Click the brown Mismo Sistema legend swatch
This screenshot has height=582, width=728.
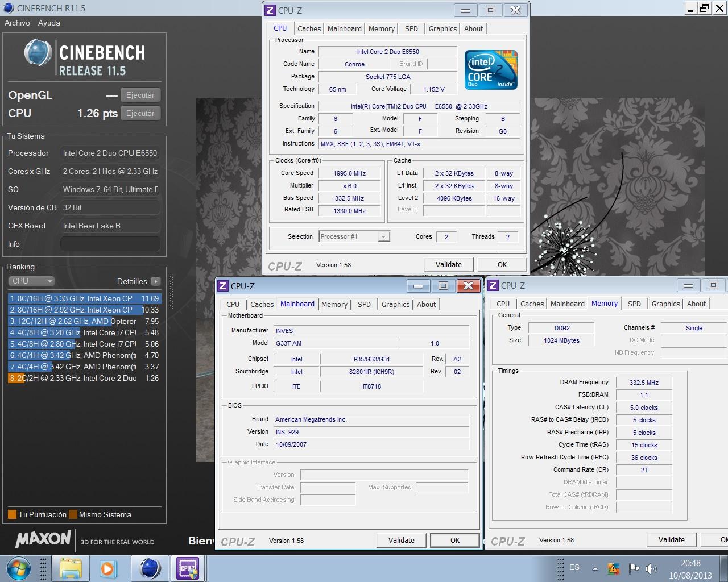(73, 514)
